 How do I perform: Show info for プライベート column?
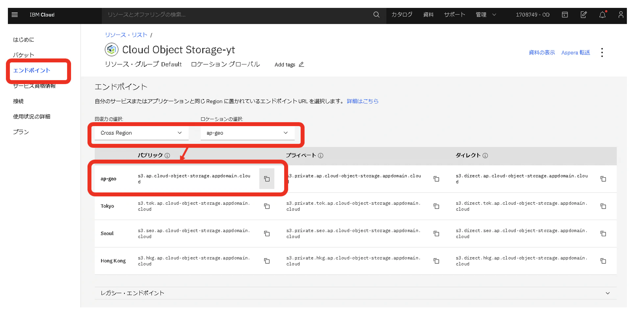321,156
